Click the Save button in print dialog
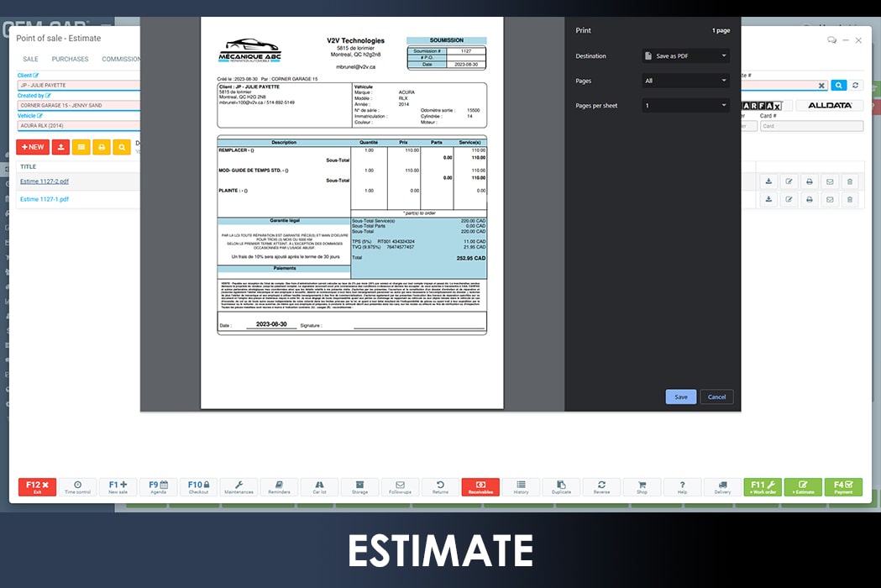The image size is (881, 588). 680,397
